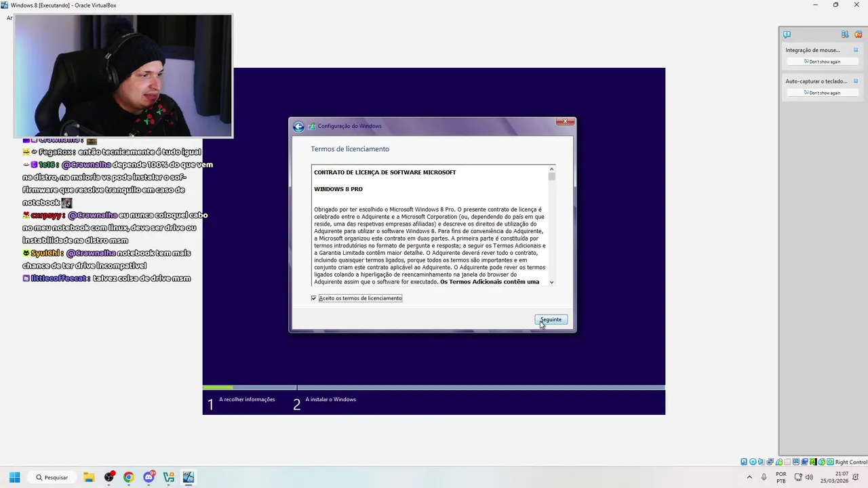This screenshot has width=868, height=488.
Task: Click the Auto-capturar o teclado notification text
Action: 816,81
